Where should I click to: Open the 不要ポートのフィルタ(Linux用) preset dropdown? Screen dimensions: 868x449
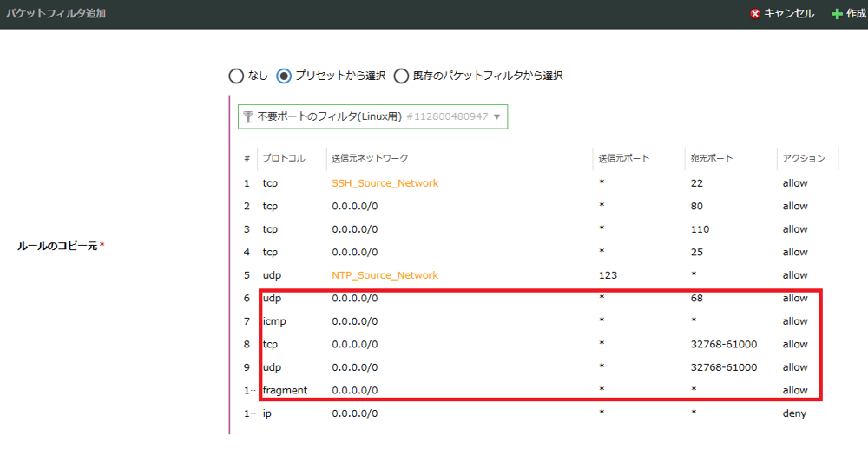pyautogui.click(x=372, y=117)
